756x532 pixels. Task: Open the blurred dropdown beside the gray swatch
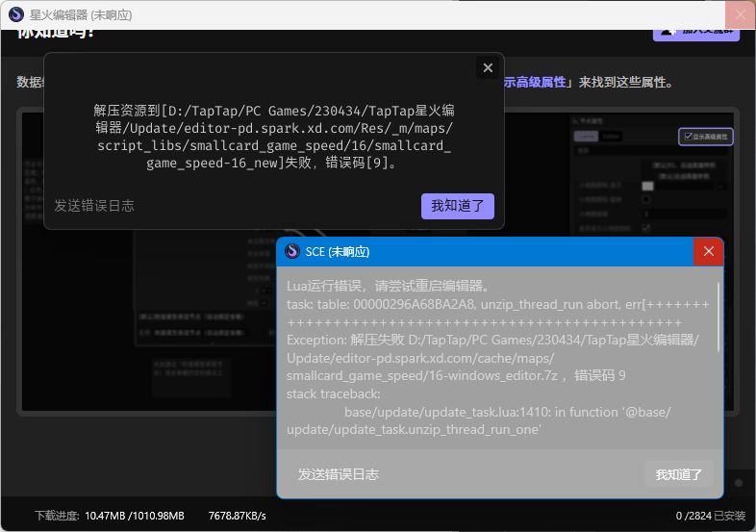pyautogui.click(x=691, y=187)
